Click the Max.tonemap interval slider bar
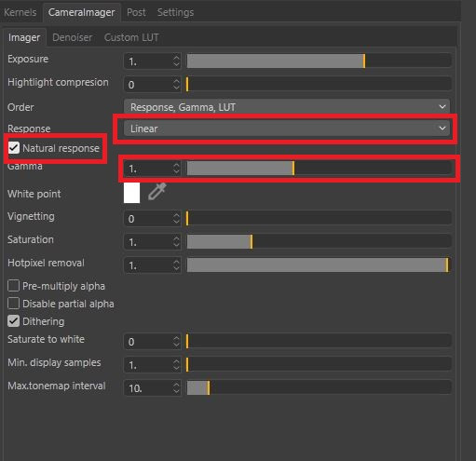 [x=319, y=387]
